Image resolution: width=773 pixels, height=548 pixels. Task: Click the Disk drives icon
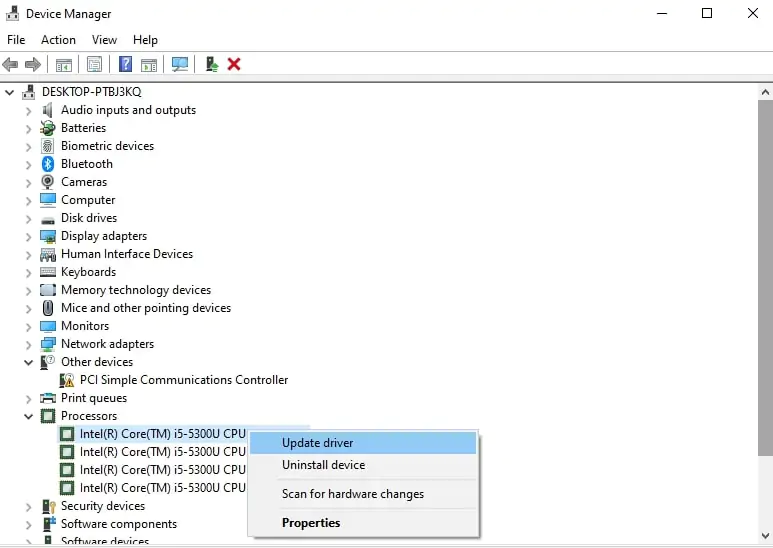tap(48, 220)
